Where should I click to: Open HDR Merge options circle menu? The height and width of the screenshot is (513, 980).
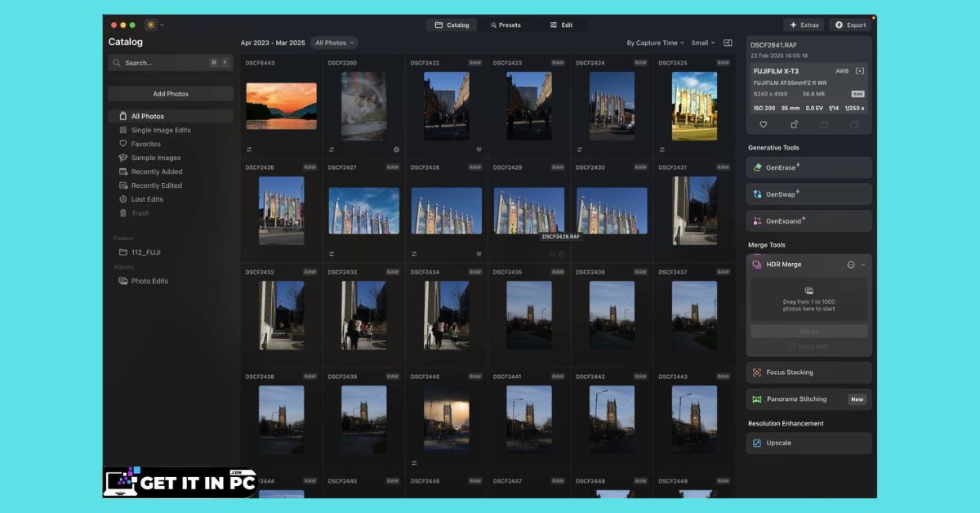point(851,265)
